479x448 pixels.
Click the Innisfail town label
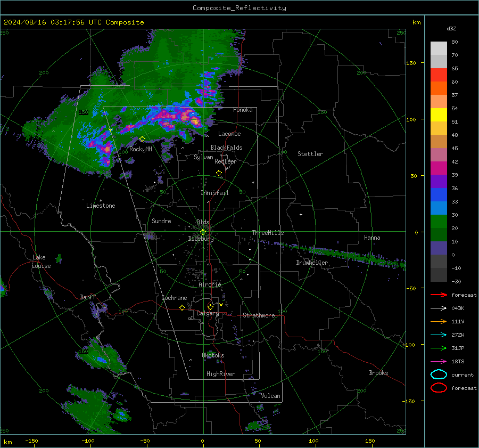(214, 193)
